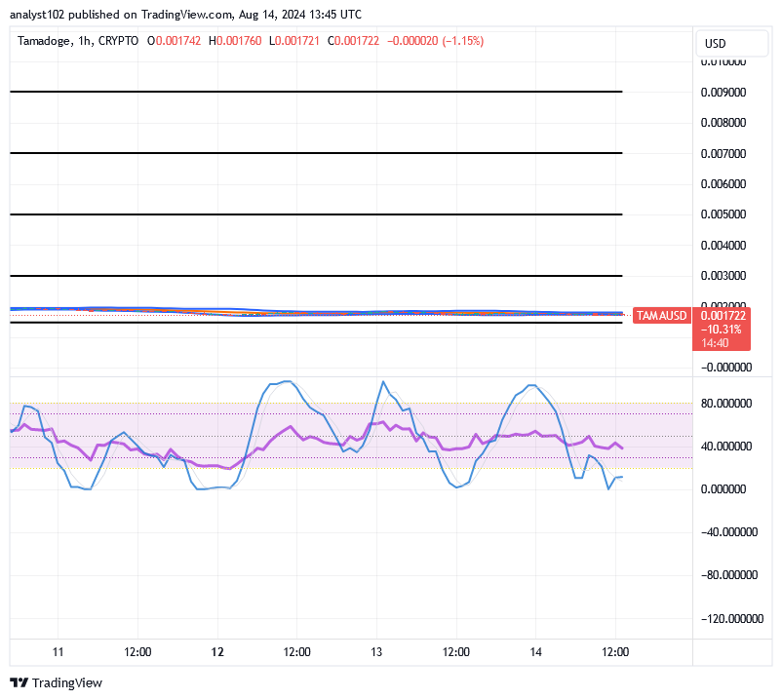The width and height of the screenshot is (782, 700).
Task: Click the −1.15% change value in legend
Action: pyautogui.click(x=463, y=41)
